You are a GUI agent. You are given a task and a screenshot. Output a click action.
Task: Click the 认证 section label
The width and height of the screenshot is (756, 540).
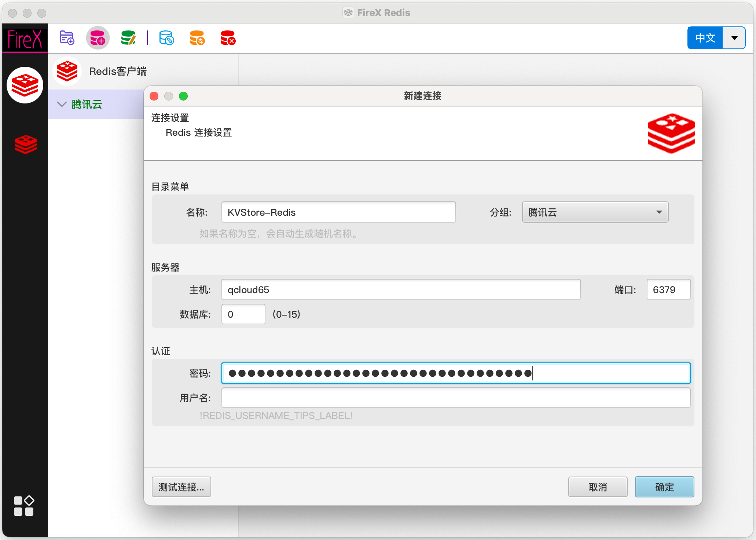tap(161, 351)
